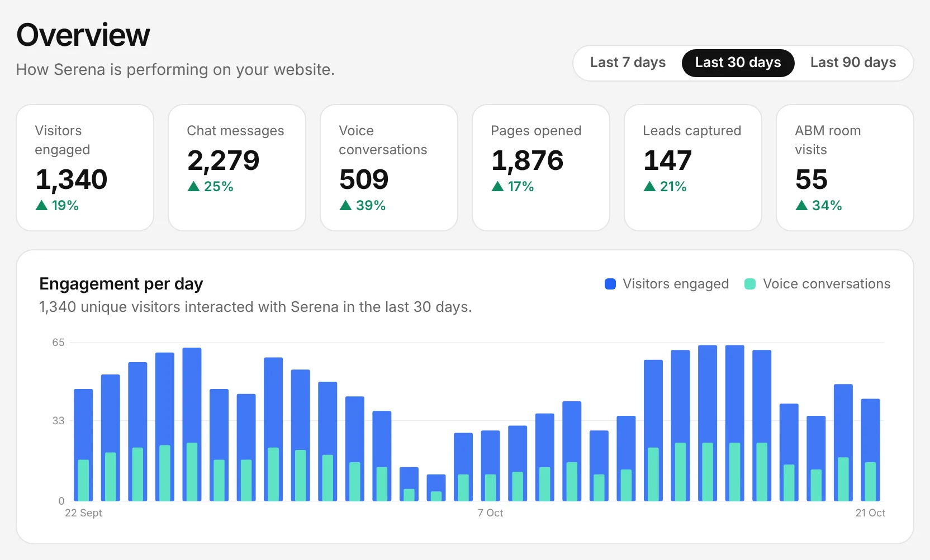Click the 21 Oct axis label

(870, 513)
